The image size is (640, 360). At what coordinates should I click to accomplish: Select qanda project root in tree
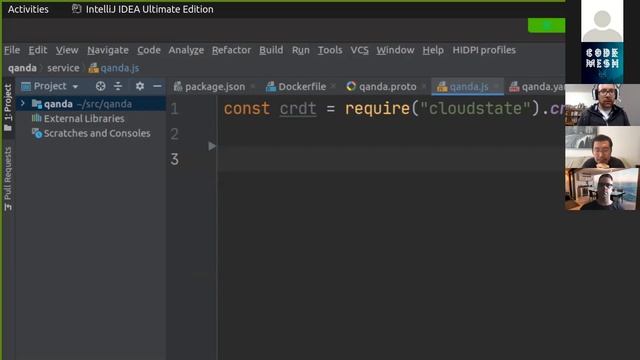(91, 104)
